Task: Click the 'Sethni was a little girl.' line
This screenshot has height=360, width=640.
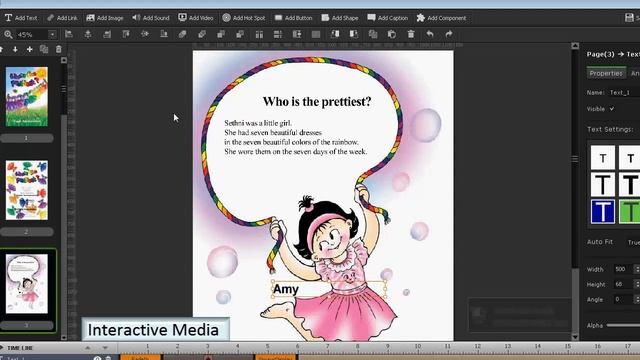Action: [258, 123]
